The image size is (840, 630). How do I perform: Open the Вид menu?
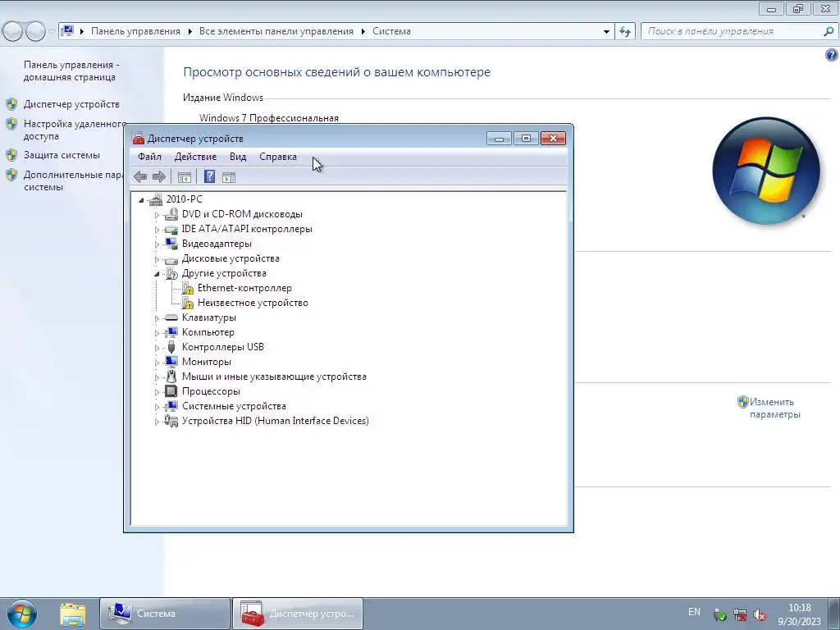pyautogui.click(x=238, y=157)
